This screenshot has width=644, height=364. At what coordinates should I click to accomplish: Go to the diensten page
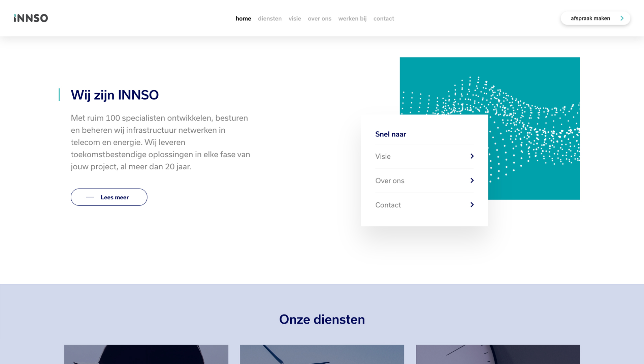click(x=269, y=19)
